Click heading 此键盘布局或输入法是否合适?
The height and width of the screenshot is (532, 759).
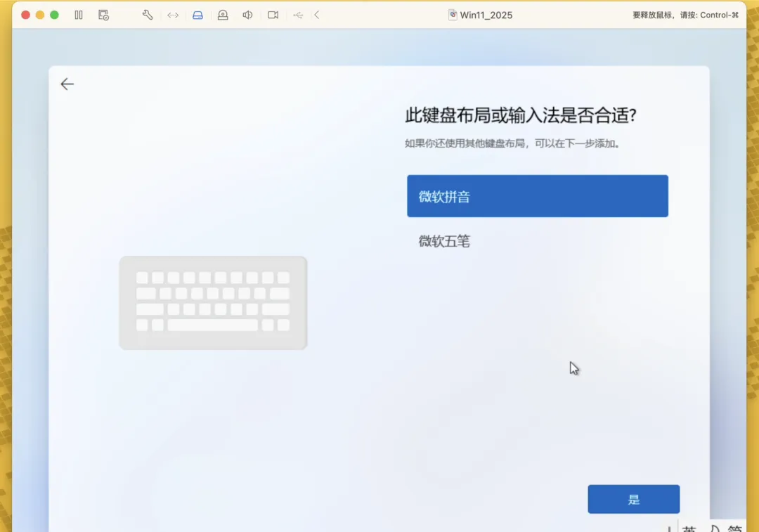point(520,115)
